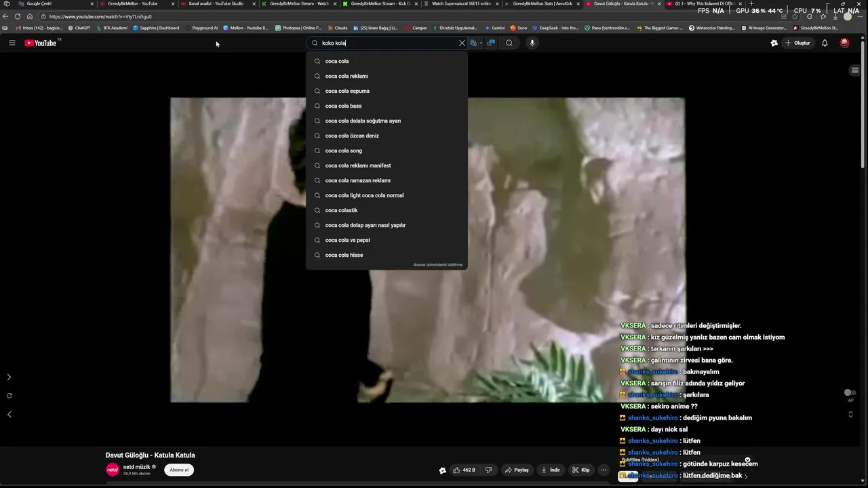Open the translate-page dropdown arrow in search bar
868x488 pixels.
[x=480, y=43]
